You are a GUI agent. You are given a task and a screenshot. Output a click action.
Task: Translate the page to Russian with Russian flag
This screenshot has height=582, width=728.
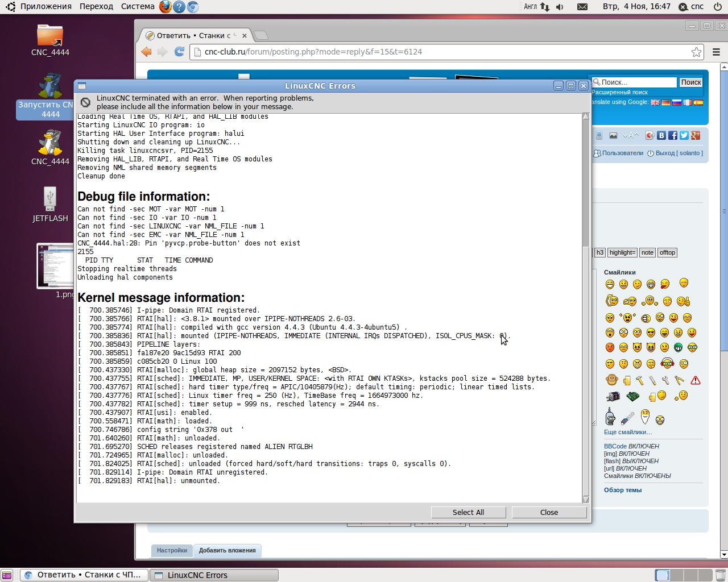(x=677, y=102)
